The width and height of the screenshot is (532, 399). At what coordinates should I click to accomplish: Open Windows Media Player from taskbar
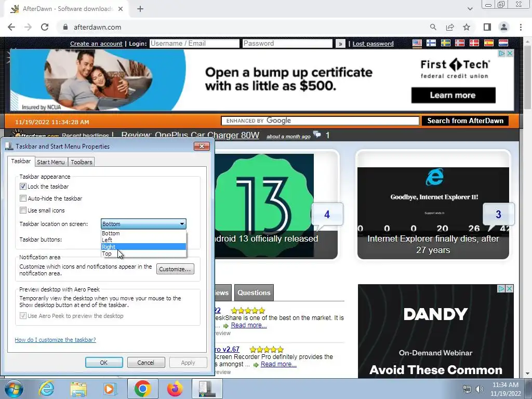tap(110, 389)
